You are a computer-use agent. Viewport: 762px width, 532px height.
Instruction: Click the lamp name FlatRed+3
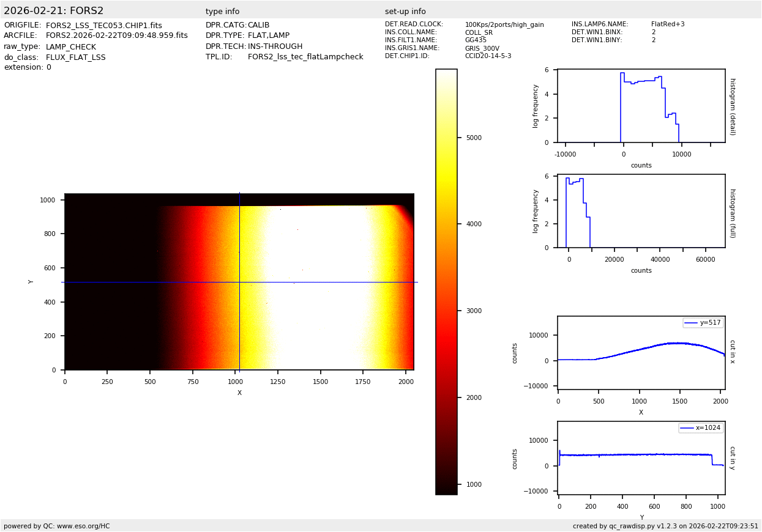point(668,24)
